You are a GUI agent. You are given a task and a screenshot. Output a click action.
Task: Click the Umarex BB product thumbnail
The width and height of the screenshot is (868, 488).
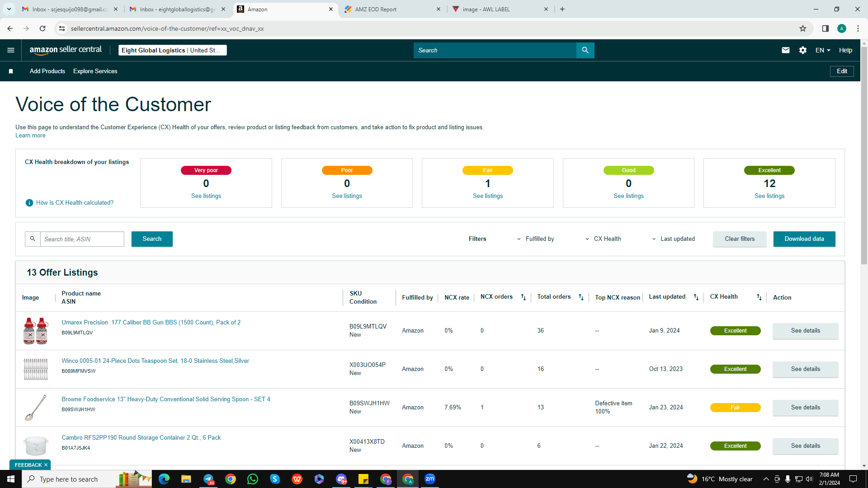36,331
